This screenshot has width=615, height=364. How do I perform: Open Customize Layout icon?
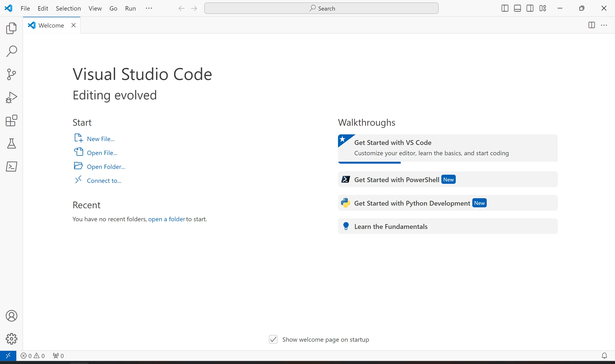pos(543,8)
